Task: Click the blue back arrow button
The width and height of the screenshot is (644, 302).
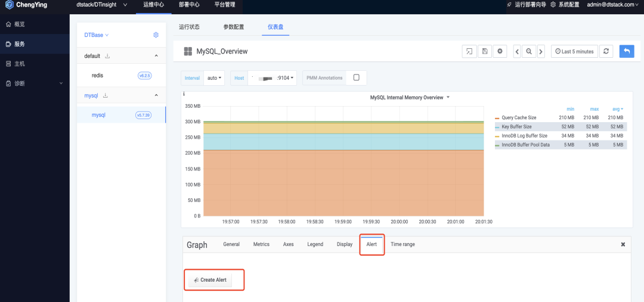Action: [x=627, y=51]
